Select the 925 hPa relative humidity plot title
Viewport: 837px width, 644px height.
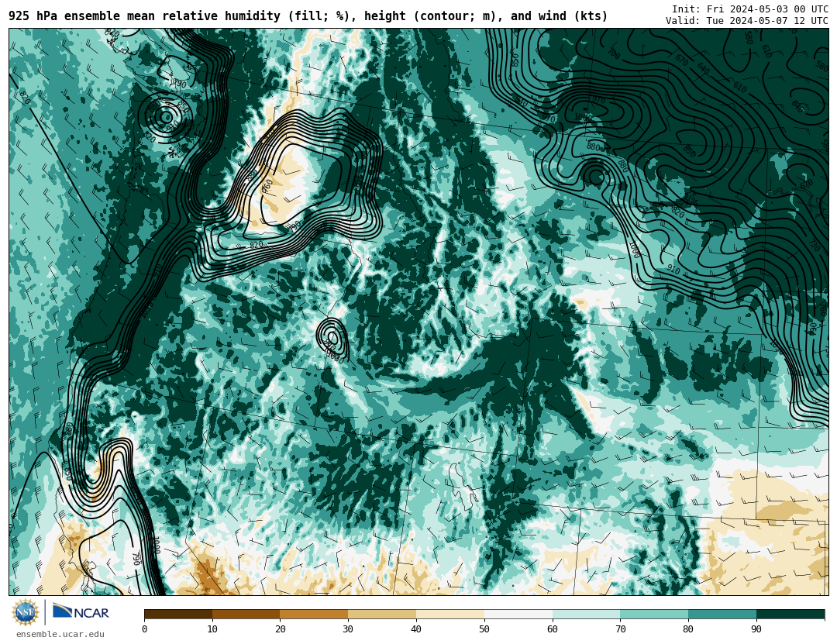[x=308, y=16]
